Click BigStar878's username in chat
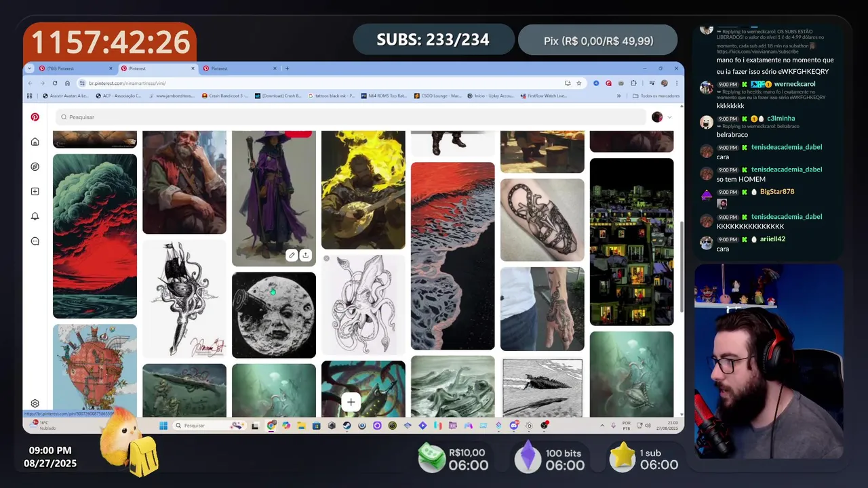Screen dimensions: 868x488 pos(777,192)
